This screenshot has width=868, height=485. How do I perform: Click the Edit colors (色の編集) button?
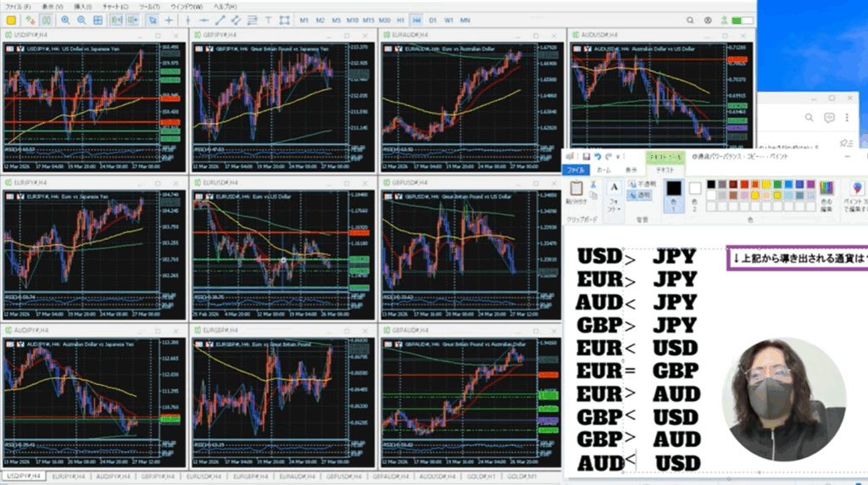click(x=825, y=192)
